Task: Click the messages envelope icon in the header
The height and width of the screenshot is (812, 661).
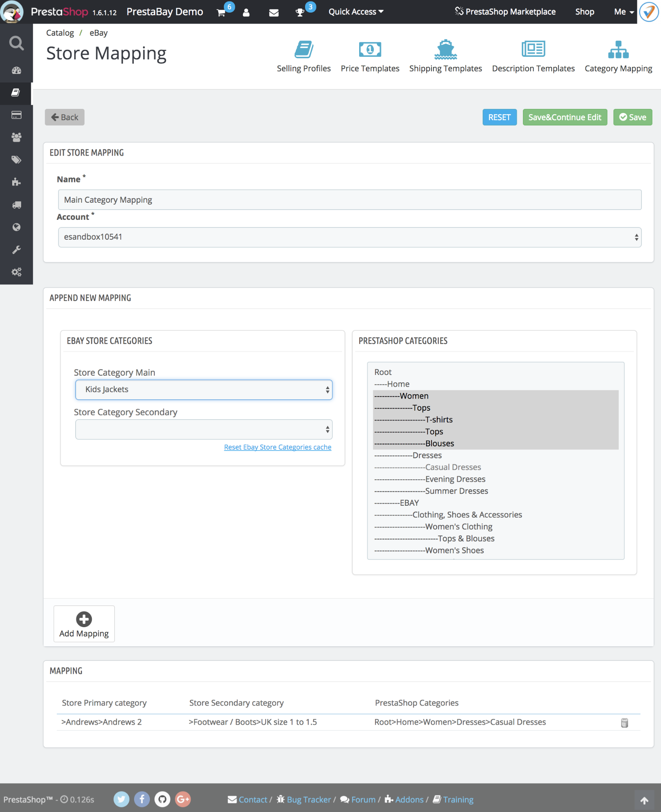Action: [274, 13]
